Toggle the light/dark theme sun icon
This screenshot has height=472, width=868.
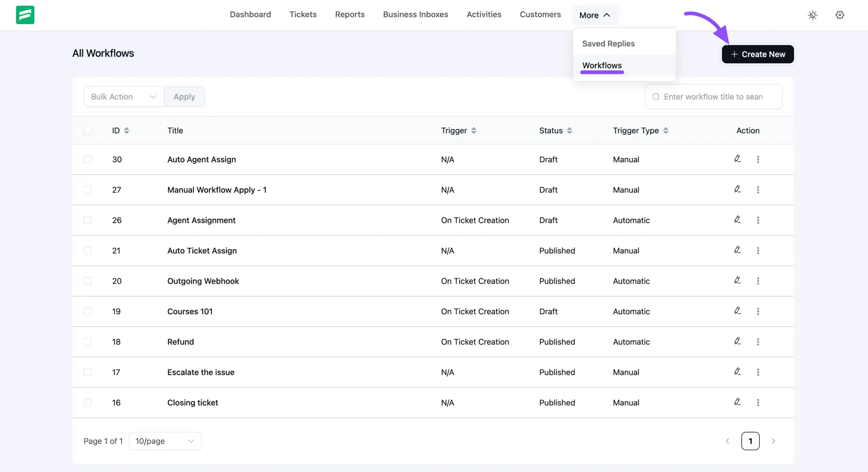813,15
